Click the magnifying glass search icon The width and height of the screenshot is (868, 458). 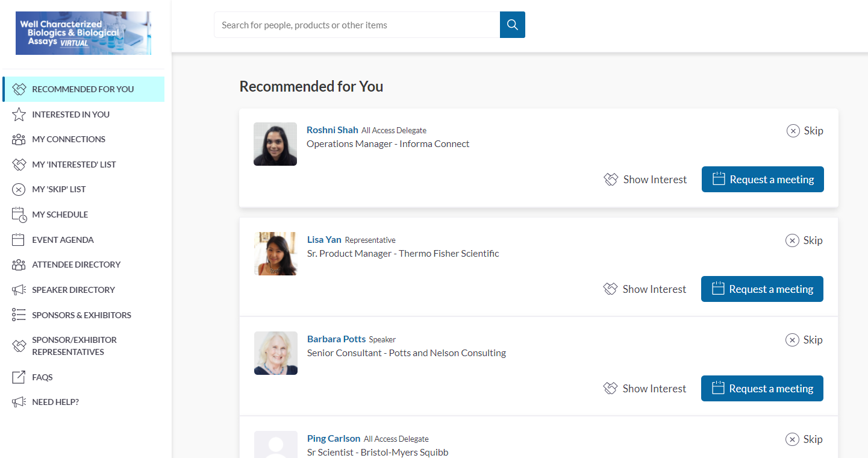pos(512,25)
